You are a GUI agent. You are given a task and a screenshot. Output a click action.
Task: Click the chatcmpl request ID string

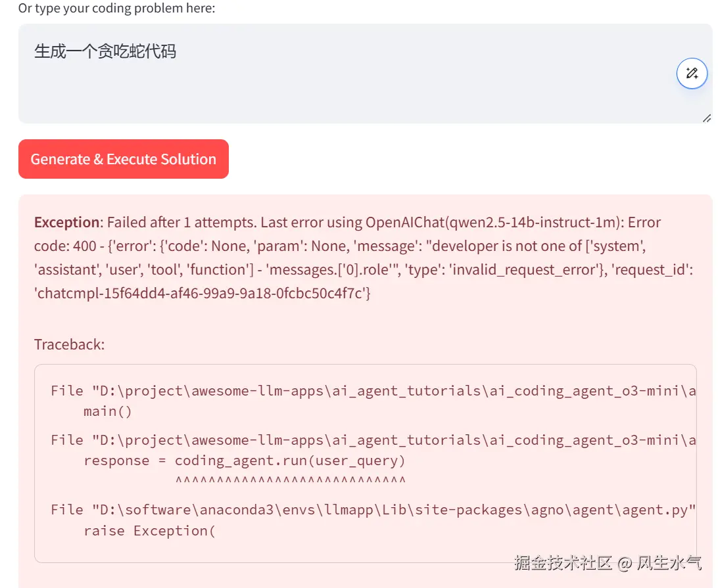pyautogui.click(x=202, y=293)
